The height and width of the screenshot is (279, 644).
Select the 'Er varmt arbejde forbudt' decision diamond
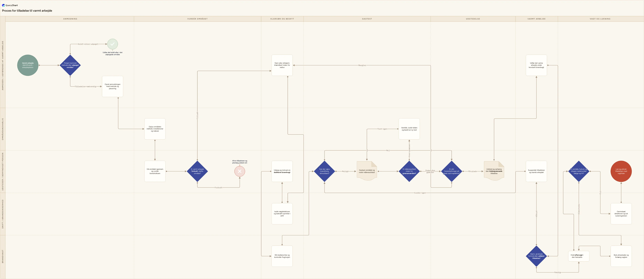click(x=197, y=171)
